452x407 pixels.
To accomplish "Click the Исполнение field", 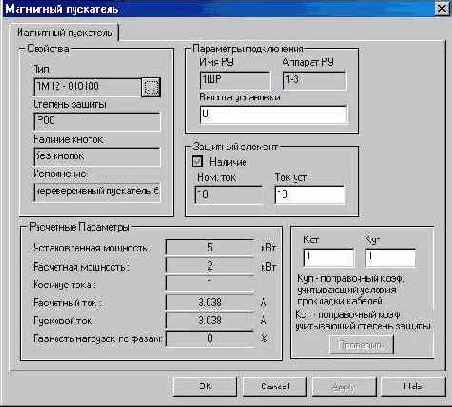I will tap(97, 192).
